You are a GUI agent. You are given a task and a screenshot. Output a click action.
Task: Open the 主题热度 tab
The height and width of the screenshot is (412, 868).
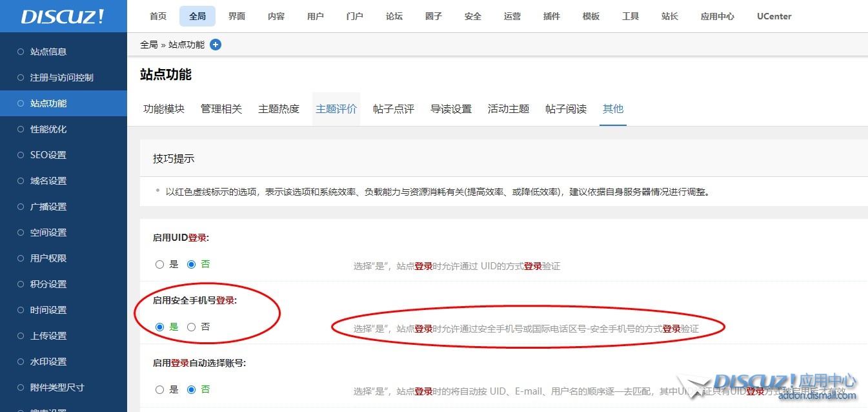pyautogui.click(x=278, y=108)
